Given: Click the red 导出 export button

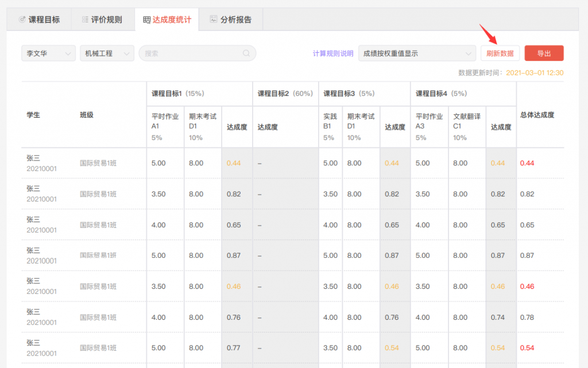Looking at the screenshot, I should tap(544, 53).
